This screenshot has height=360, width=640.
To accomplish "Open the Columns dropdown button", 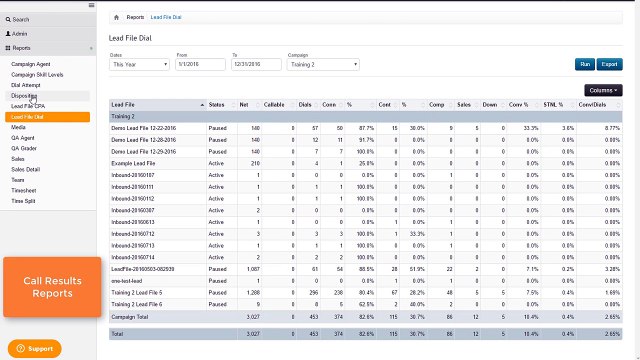I will [x=603, y=90].
